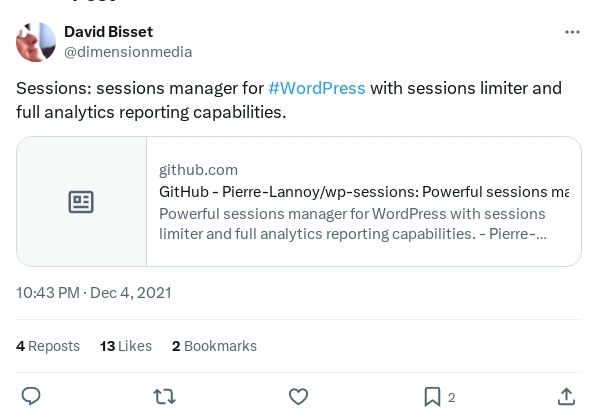View the 4 Reposts list
598x410 pixels.
(x=48, y=346)
